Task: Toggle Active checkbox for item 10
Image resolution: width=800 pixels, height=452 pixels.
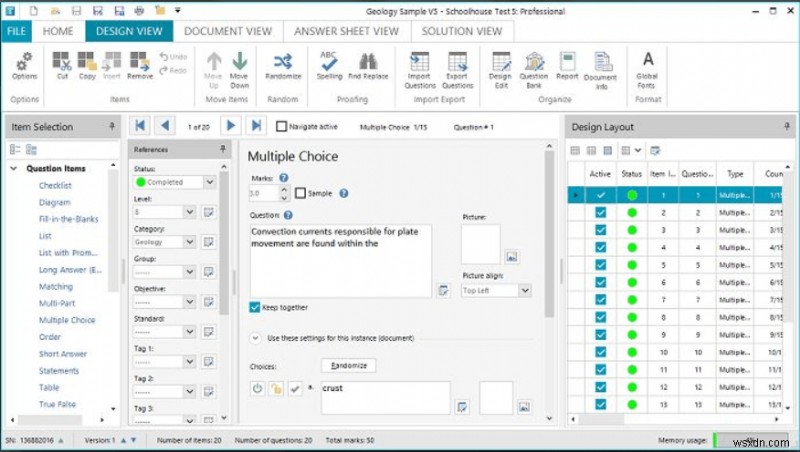Action: coord(601,352)
